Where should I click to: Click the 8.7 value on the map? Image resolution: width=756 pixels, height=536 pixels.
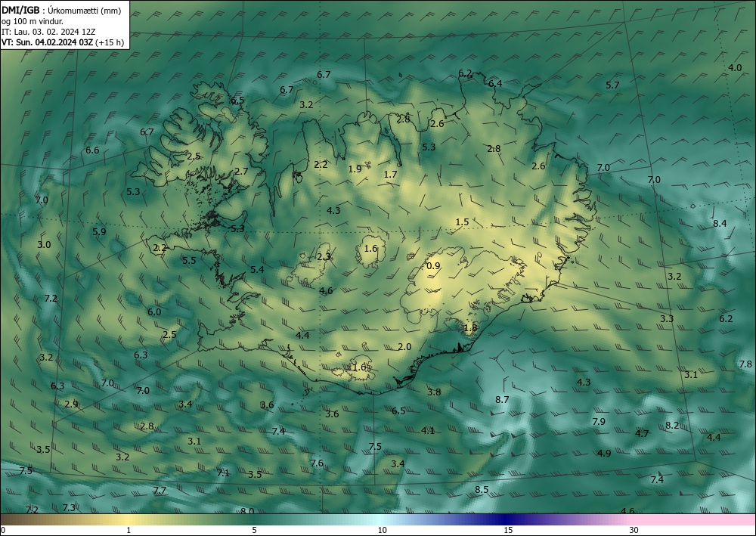click(502, 399)
